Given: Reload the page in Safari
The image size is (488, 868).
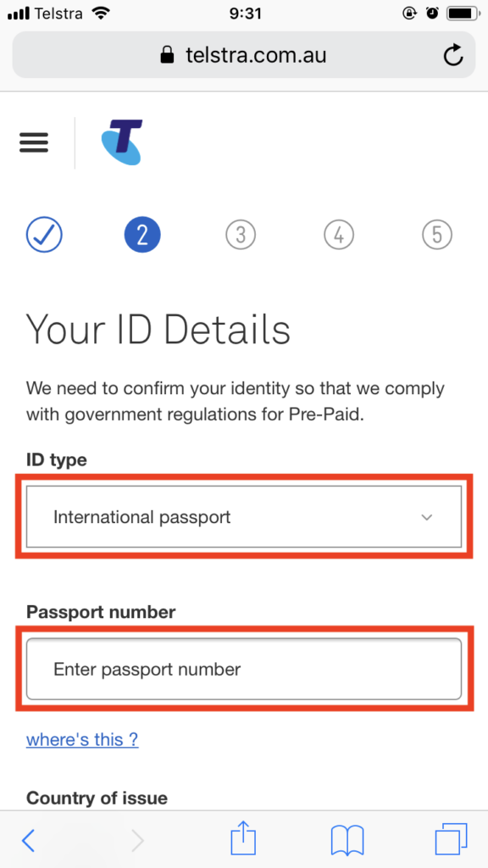Looking at the screenshot, I should (x=453, y=55).
